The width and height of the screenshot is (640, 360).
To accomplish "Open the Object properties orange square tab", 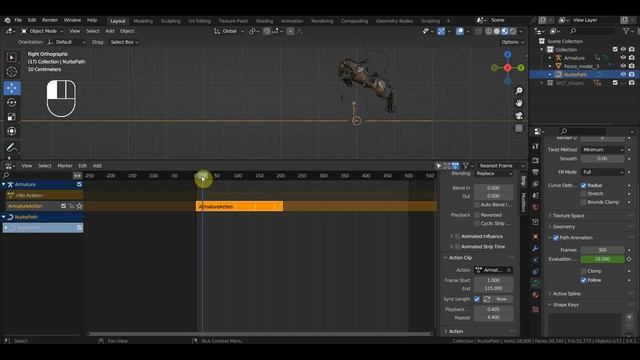I will click(x=536, y=236).
